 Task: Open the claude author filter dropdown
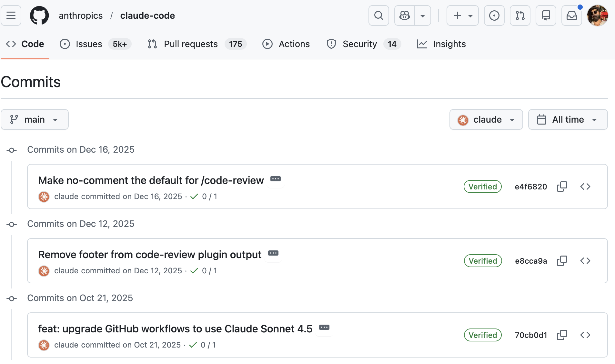pos(486,119)
